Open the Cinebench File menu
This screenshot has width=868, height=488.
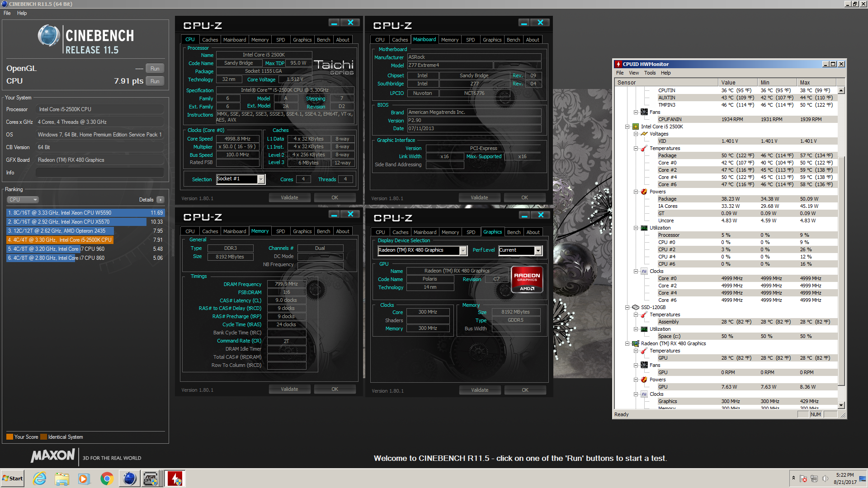[x=7, y=13]
